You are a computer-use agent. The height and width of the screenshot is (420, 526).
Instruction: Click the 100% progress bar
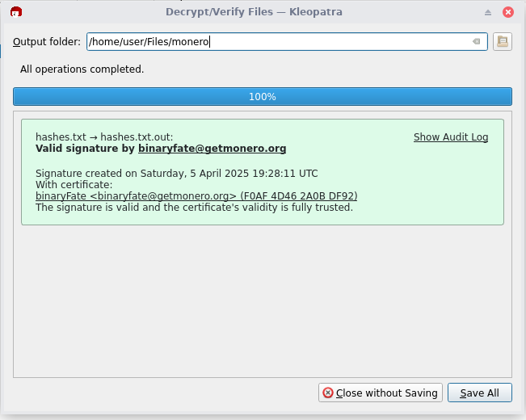coord(263,97)
